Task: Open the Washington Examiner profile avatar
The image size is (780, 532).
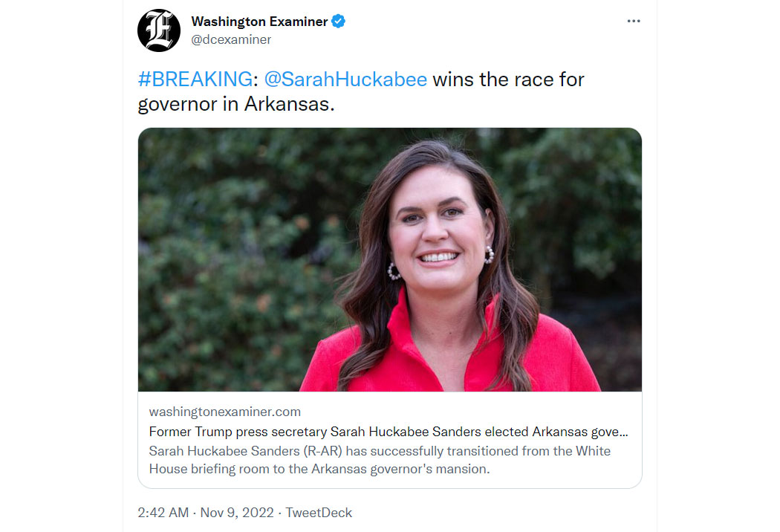Action: tap(159, 30)
